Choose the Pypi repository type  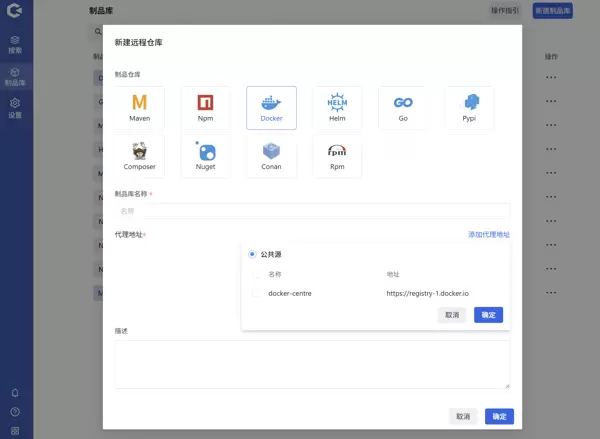coord(469,107)
